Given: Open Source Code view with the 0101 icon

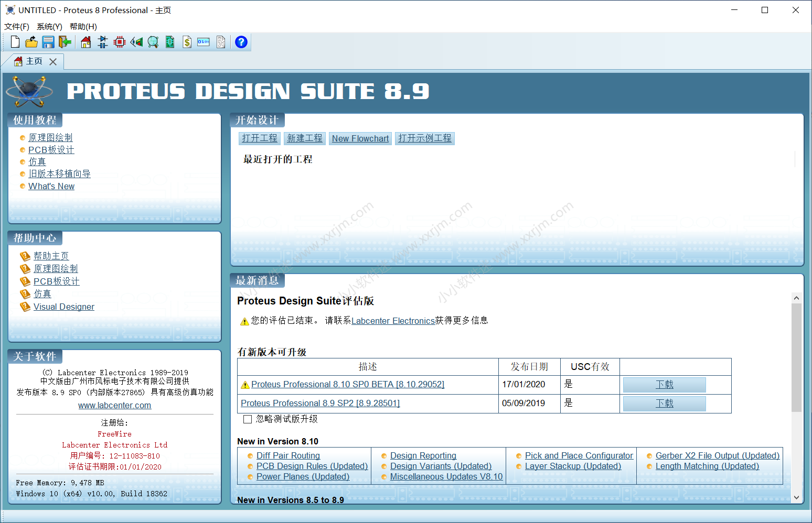Looking at the screenshot, I should (x=204, y=42).
